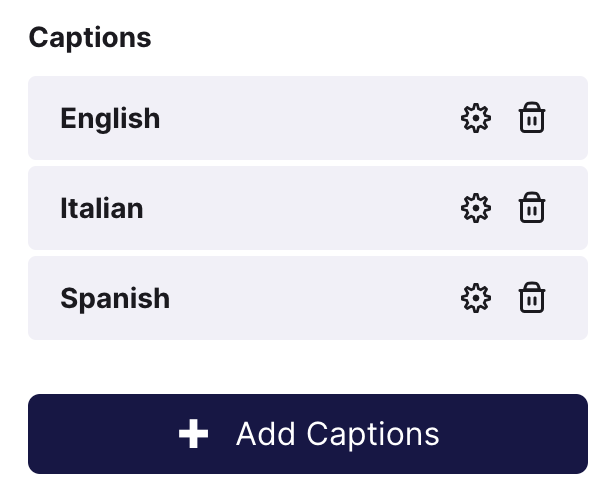Trash the Spanish caption track
The height and width of the screenshot is (490, 614).
point(531,298)
